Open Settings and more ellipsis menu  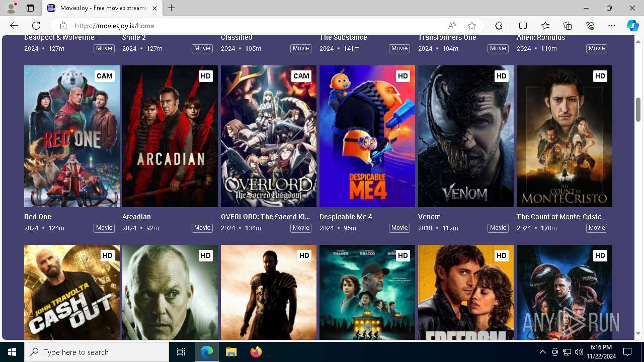click(612, 26)
